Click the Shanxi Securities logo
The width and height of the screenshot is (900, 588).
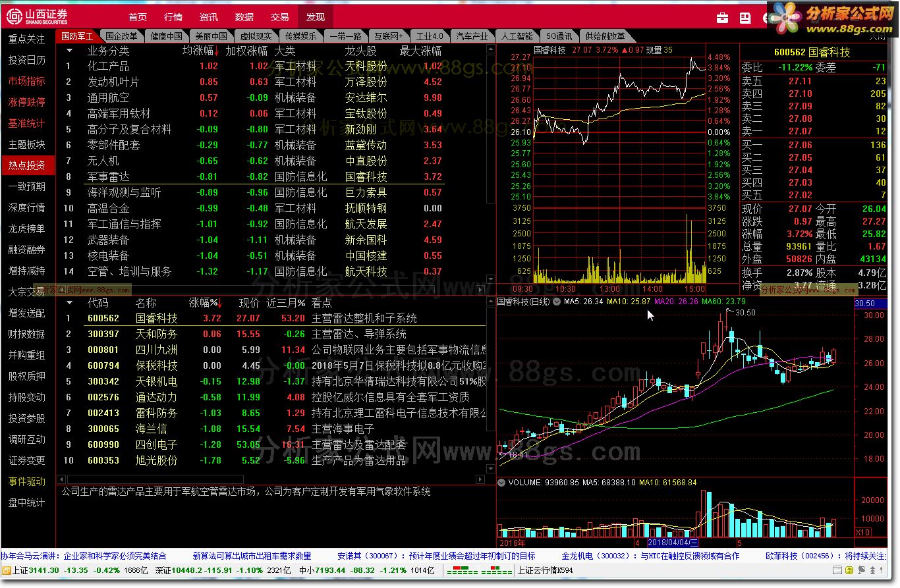38,16
